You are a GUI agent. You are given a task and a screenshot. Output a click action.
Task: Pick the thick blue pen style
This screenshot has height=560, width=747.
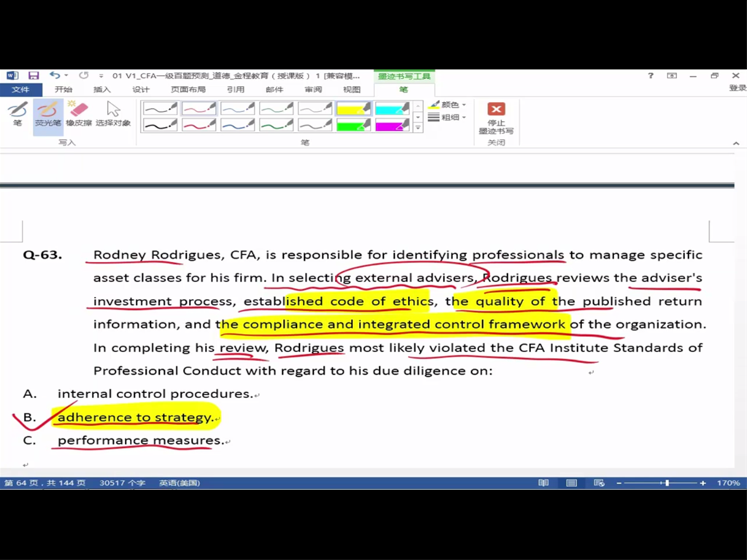(237, 125)
